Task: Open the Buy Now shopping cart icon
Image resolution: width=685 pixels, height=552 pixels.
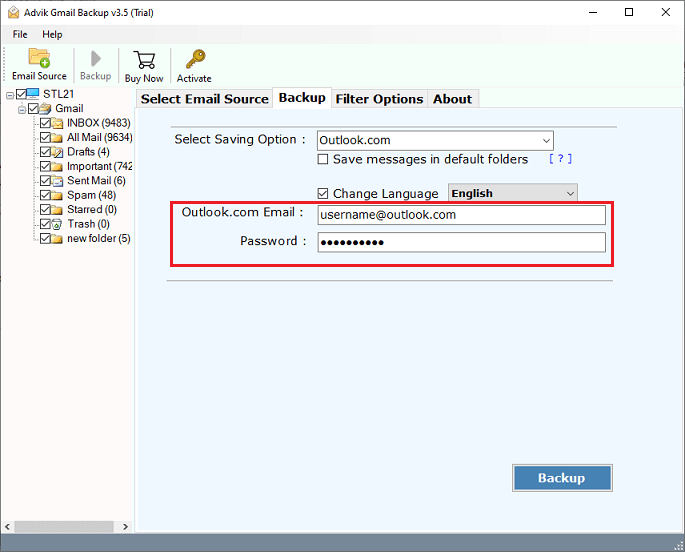Action: click(144, 60)
